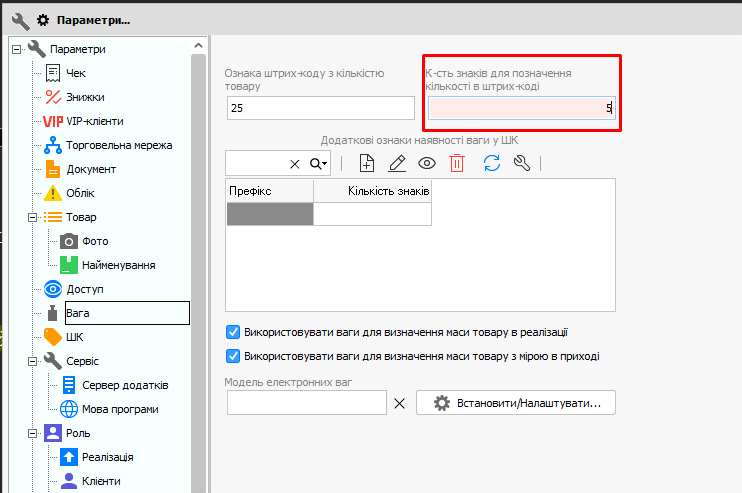This screenshot has height=493, width=742.
Task: Click the pencil edit icon in toolbar
Action: click(x=396, y=164)
